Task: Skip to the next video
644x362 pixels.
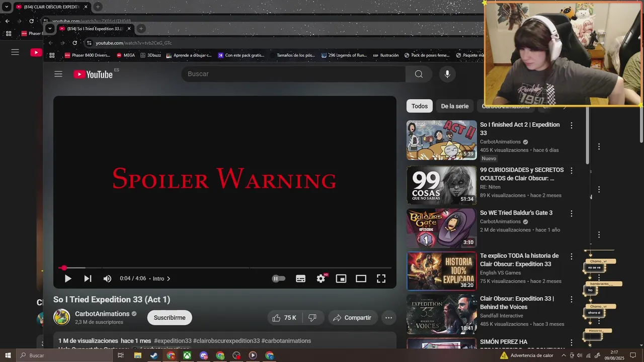Action: (88, 279)
